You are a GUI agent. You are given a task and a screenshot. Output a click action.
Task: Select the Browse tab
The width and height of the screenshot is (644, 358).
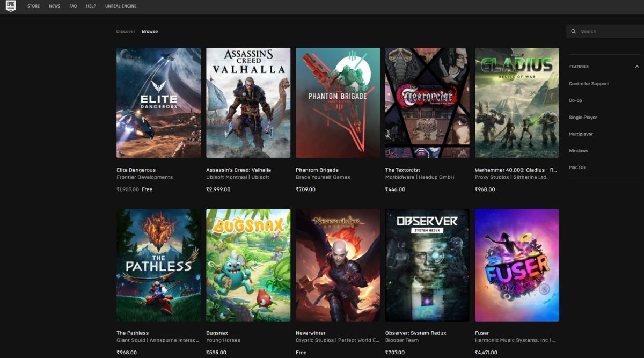(150, 31)
